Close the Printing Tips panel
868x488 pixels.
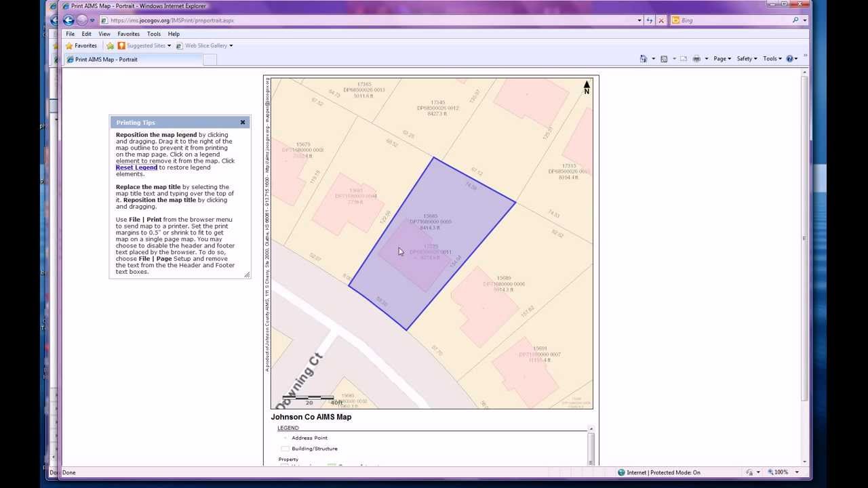pyautogui.click(x=243, y=123)
